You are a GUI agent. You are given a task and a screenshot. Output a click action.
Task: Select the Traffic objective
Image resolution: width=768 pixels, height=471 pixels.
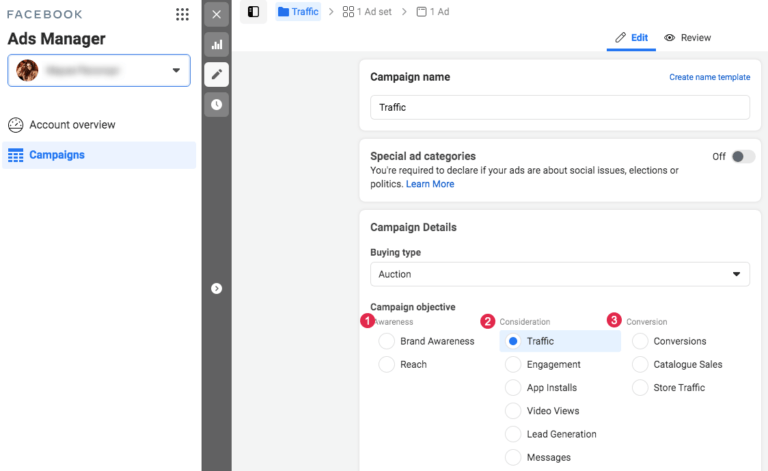(513, 341)
